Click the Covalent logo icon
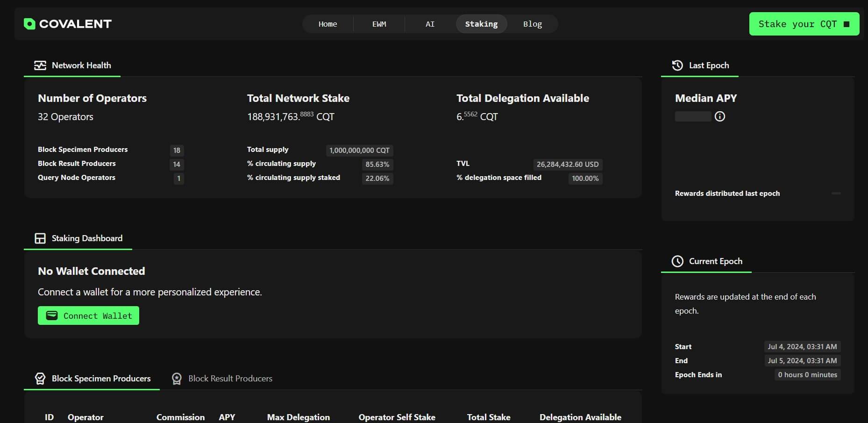868x423 pixels. tap(29, 24)
